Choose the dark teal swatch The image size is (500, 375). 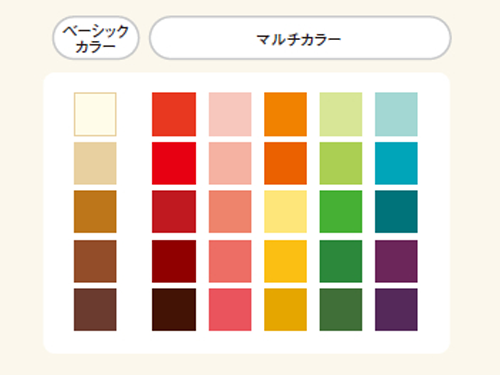tap(396, 212)
